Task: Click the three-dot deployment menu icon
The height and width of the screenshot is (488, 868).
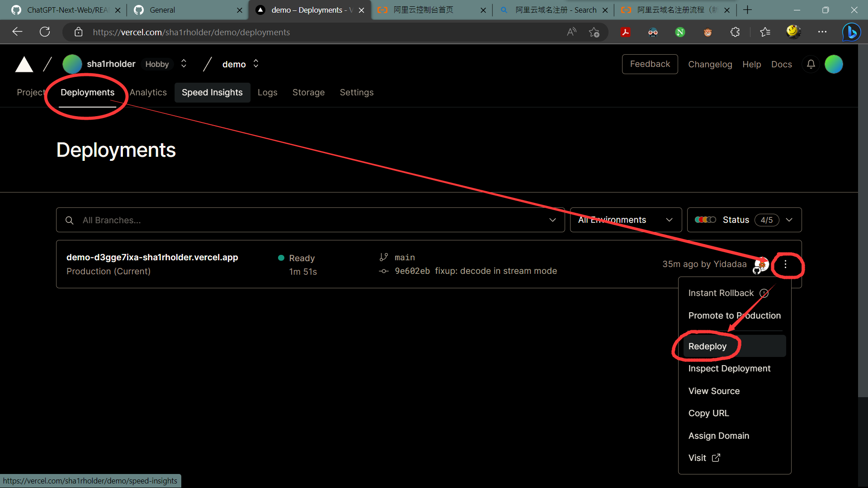Action: pos(785,264)
